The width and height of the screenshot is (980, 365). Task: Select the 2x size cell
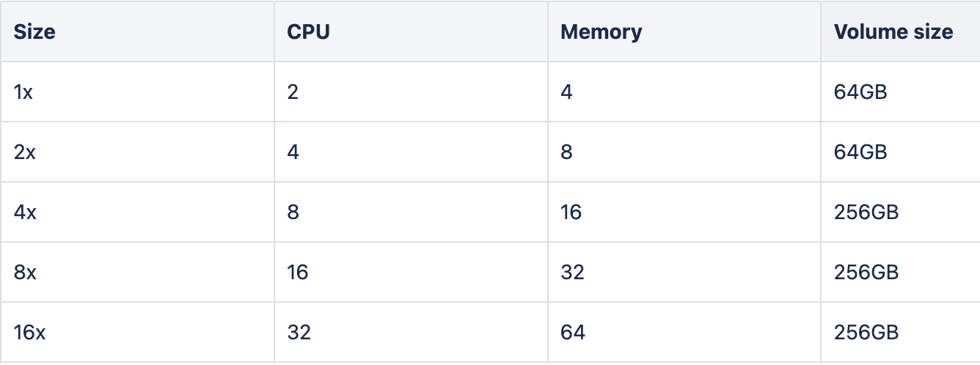(24, 152)
